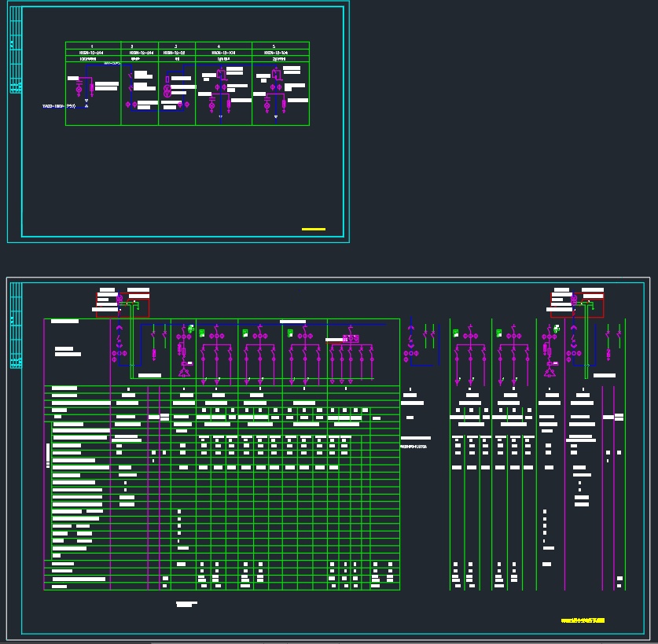
Task: Click the yellow title text in lower sheet
Action: [583, 620]
